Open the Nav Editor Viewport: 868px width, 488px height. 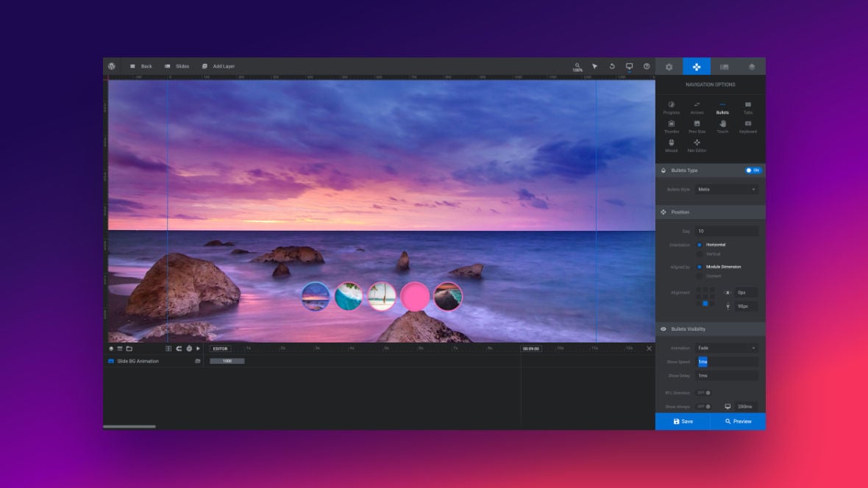tap(697, 146)
